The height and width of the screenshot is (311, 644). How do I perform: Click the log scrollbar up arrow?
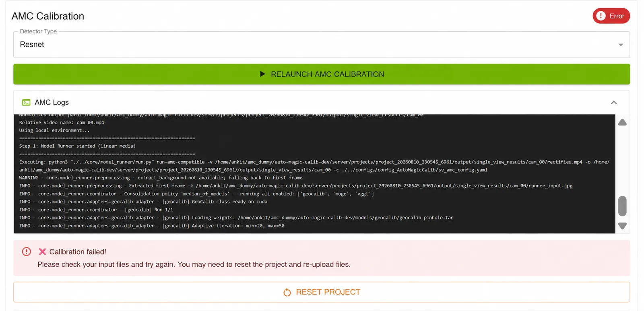(622, 122)
